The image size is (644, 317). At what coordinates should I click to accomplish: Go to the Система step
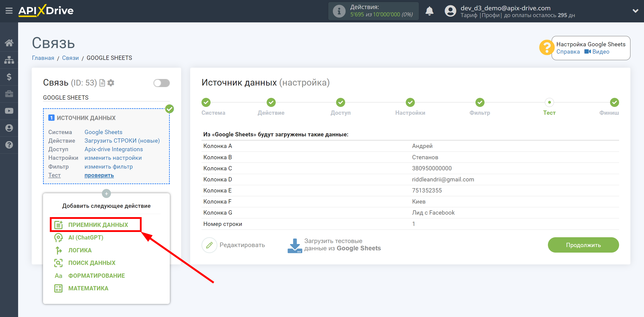click(x=206, y=102)
